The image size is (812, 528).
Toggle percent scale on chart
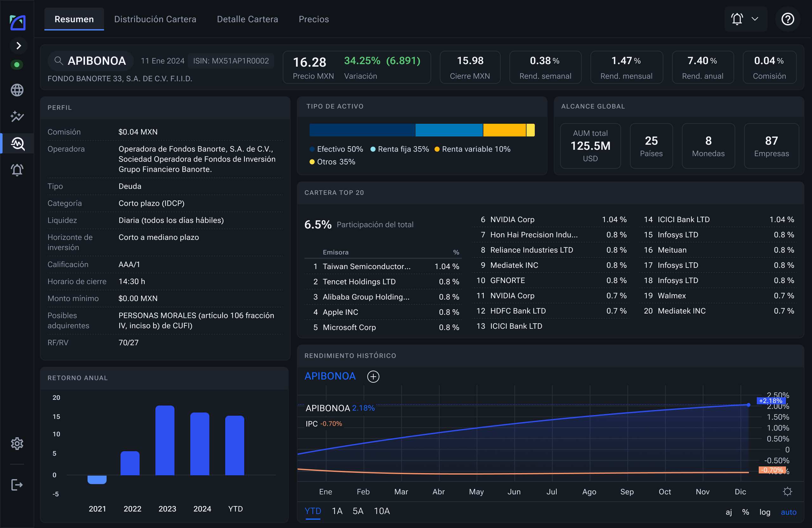click(746, 512)
